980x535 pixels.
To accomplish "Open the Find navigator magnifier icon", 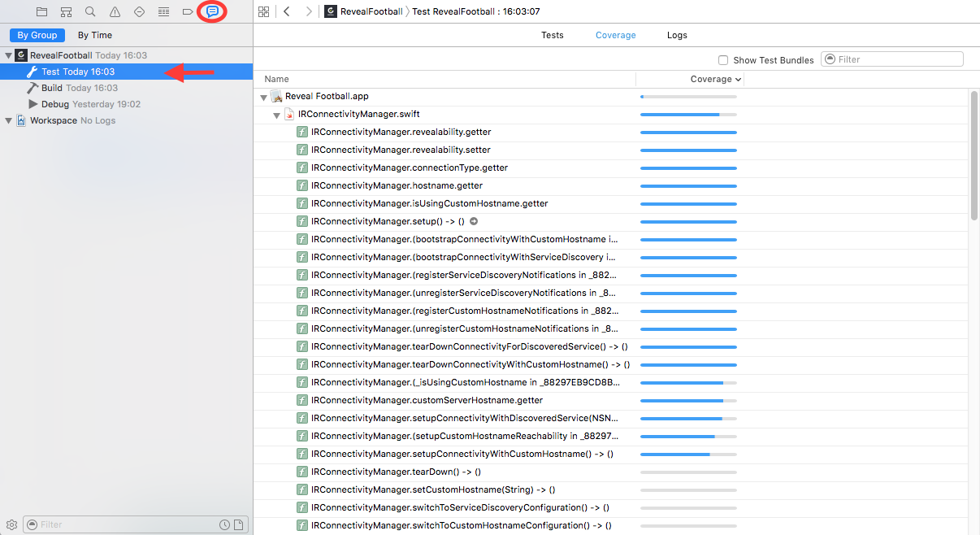I will (x=90, y=12).
